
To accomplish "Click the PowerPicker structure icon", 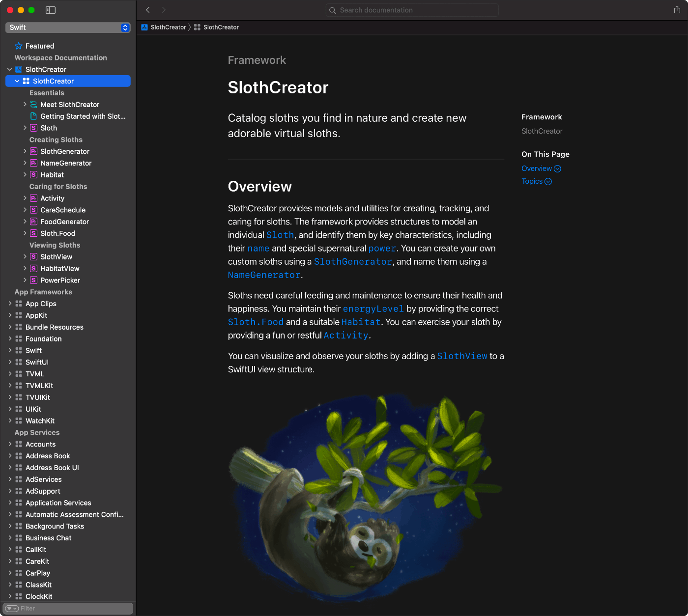I will 33,280.
